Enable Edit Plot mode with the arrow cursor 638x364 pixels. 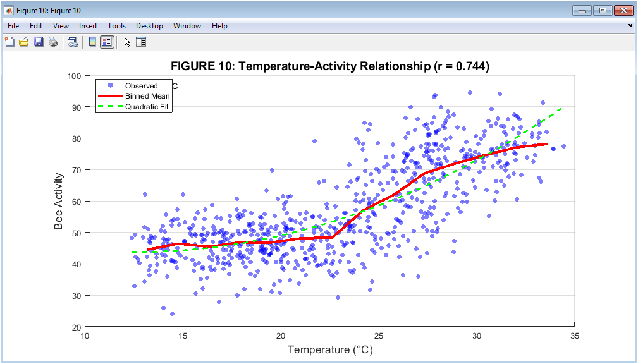click(x=126, y=42)
